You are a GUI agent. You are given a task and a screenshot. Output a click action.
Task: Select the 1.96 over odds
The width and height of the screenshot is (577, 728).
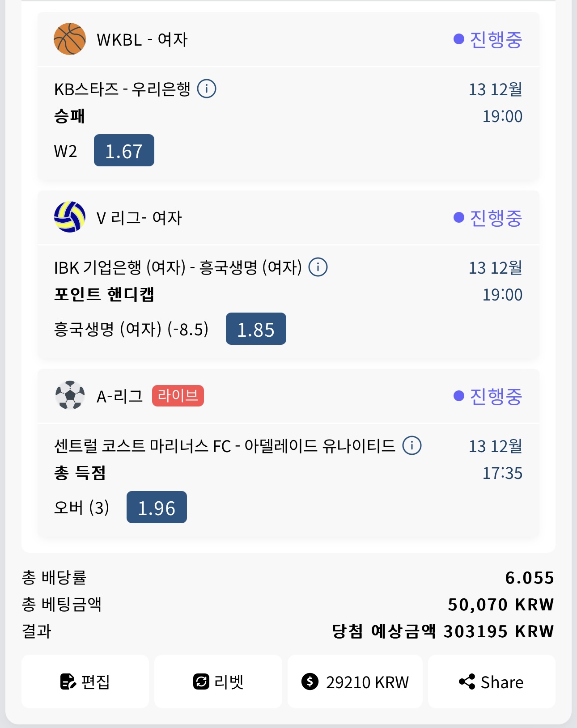point(157,508)
